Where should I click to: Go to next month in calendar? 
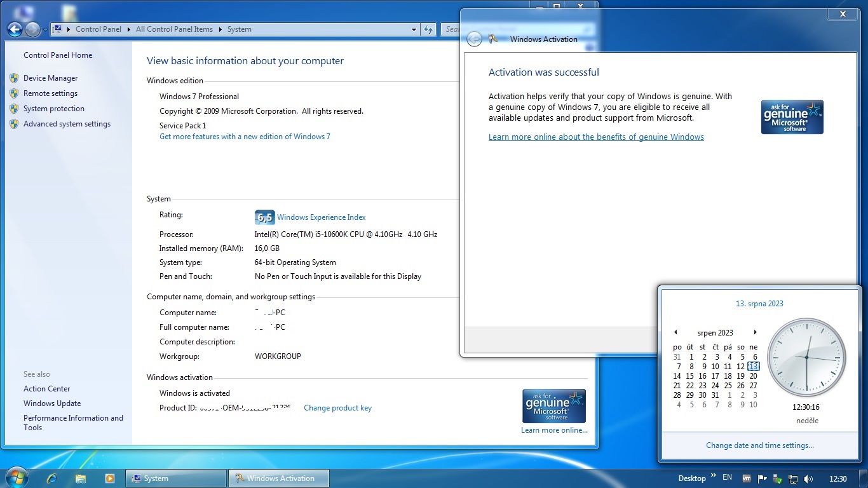(x=755, y=332)
